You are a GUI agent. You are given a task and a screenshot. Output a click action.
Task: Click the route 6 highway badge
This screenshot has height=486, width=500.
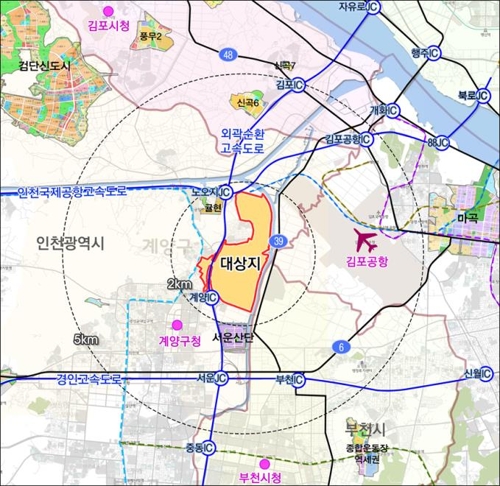341,347
